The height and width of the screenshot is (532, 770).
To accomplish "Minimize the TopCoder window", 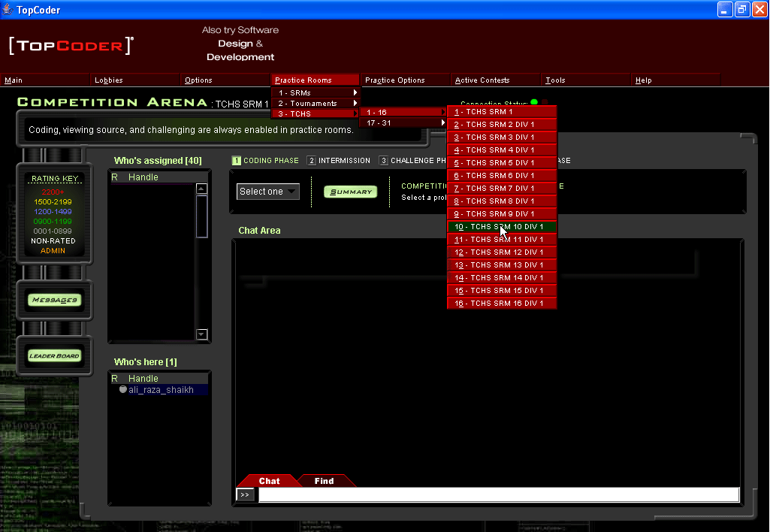I will [725, 9].
